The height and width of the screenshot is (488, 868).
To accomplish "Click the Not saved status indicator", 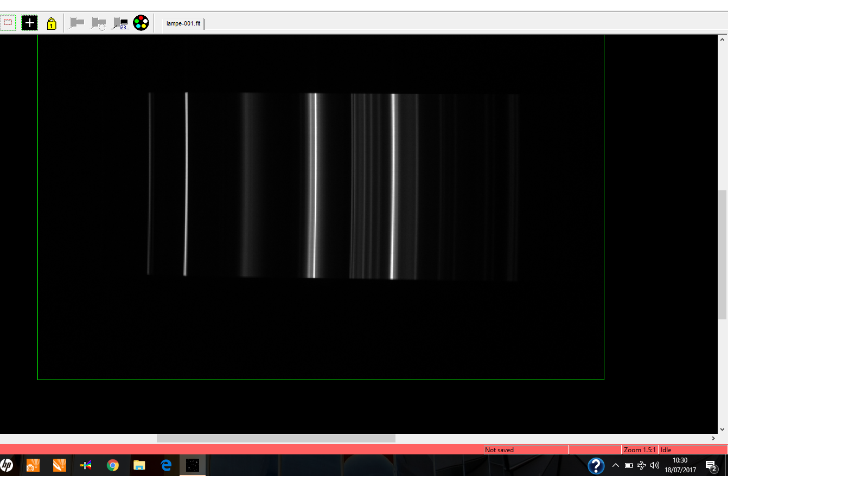I will click(499, 450).
